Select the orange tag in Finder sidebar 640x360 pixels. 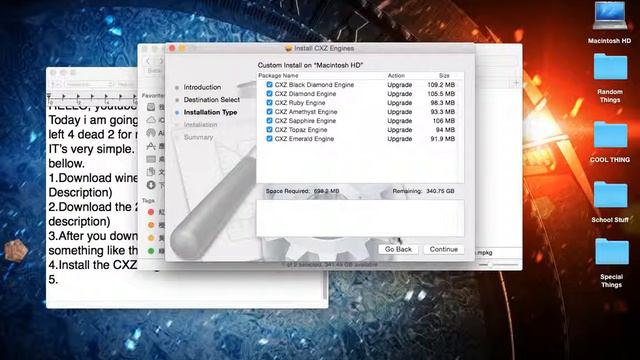pos(151,225)
